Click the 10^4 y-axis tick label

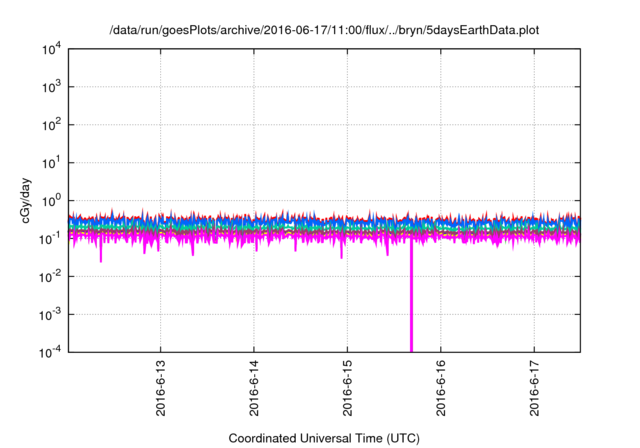click(x=51, y=49)
